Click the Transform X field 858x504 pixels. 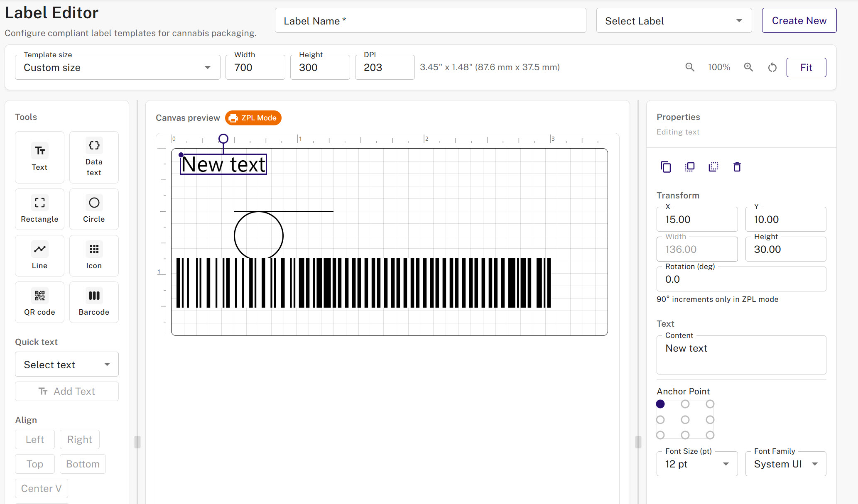click(x=697, y=219)
